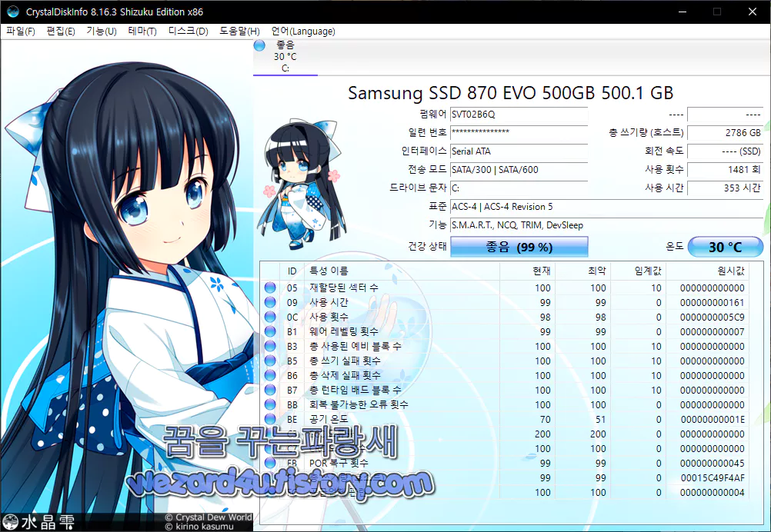This screenshot has height=532, width=771.
Task: Select the 총 쓰기 실패 횟수 row
Action: coord(506,361)
